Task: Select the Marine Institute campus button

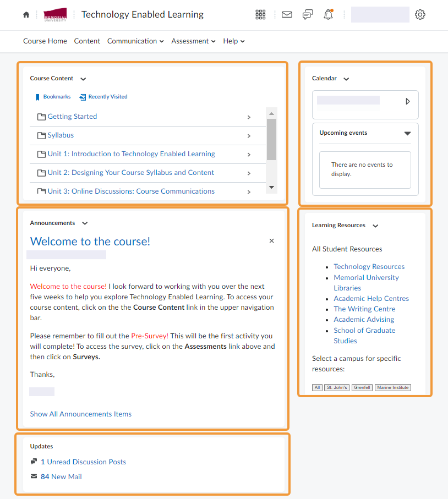Action: [x=393, y=388]
